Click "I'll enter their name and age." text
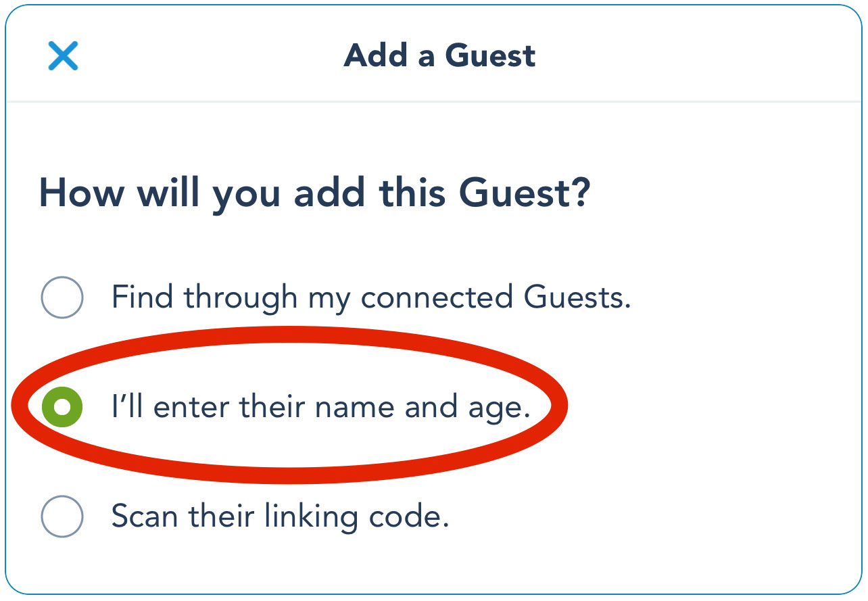 (x=320, y=407)
